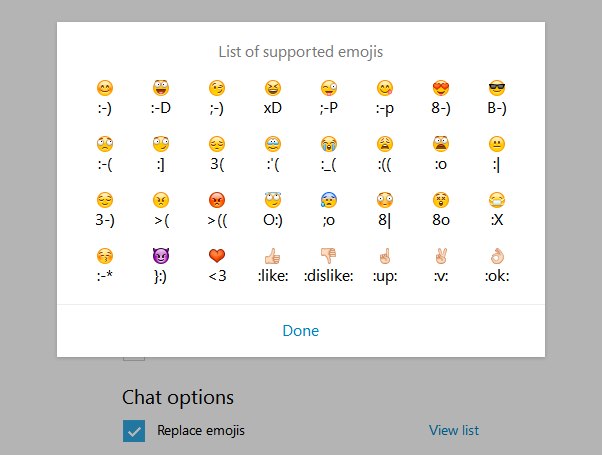Viewport: 602px width, 455px height.
Task: Choose the red angry face emoji >((
Action: point(217,200)
